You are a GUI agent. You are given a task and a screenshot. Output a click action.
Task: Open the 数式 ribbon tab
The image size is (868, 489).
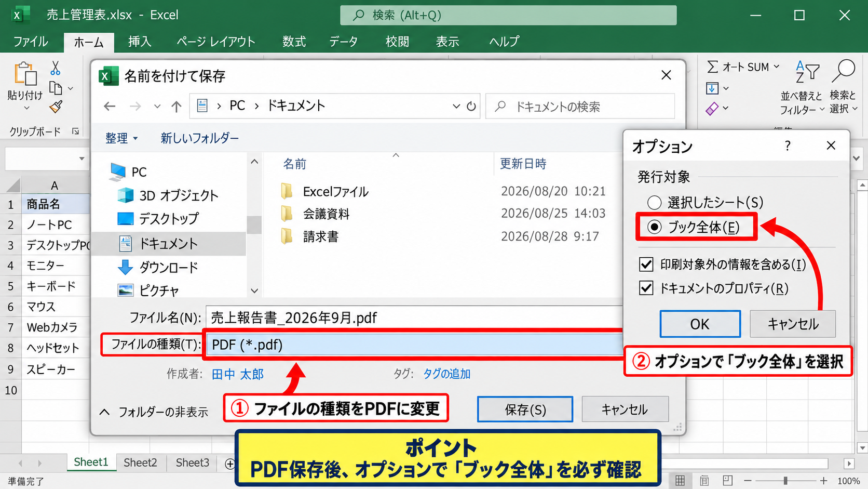click(x=294, y=42)
